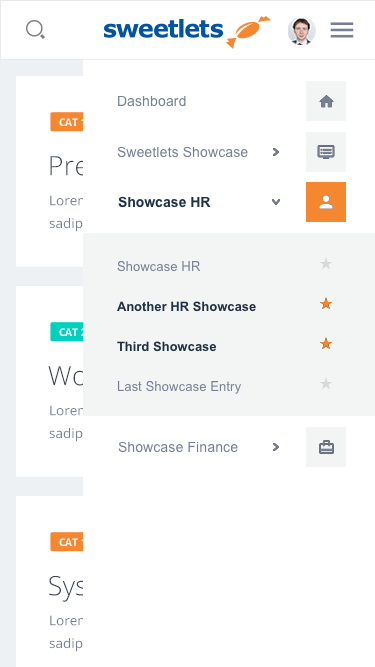
Task: Open Third Showcase link
Action: pyautogui.click(x=167, y=347)
